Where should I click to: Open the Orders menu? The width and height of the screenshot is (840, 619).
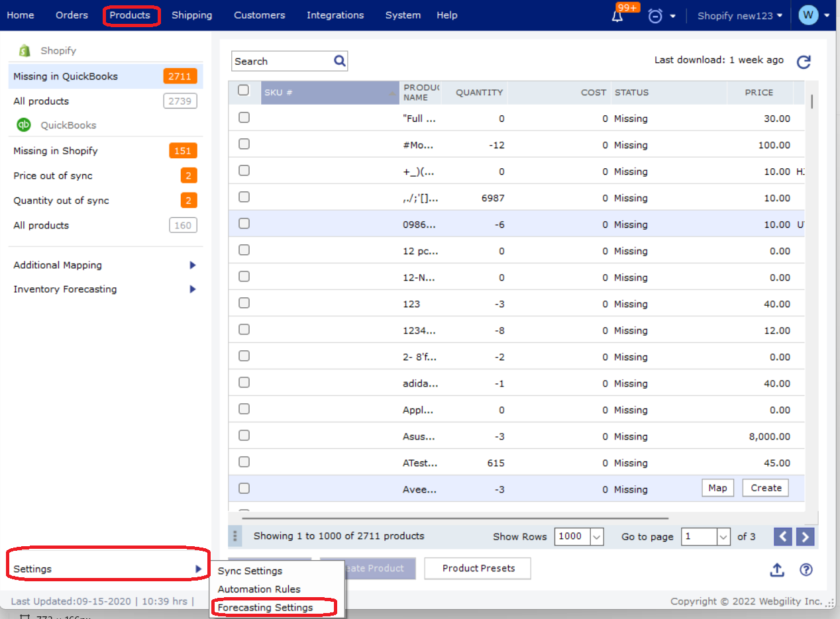coord(72,15)
